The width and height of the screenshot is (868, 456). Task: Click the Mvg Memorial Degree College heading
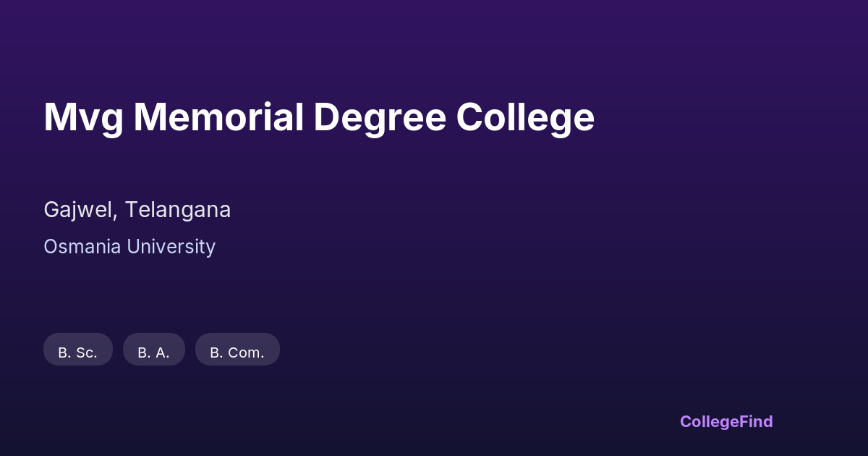click(319, 117)
